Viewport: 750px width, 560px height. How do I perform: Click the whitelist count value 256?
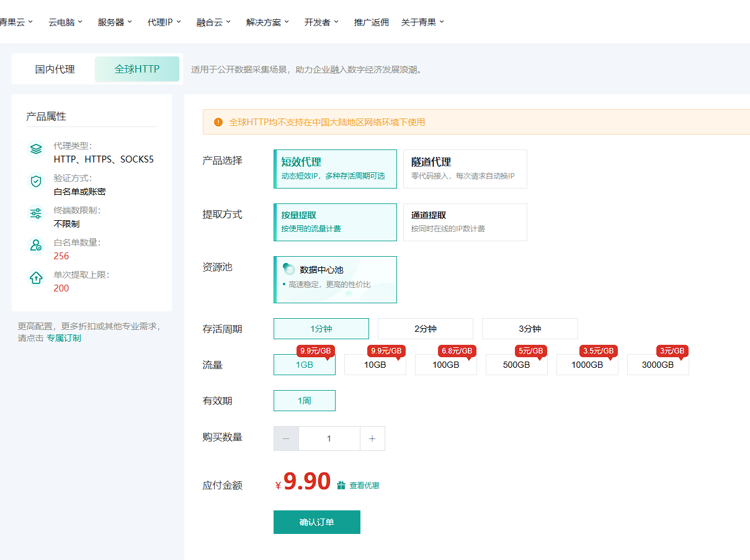[61, 256]
